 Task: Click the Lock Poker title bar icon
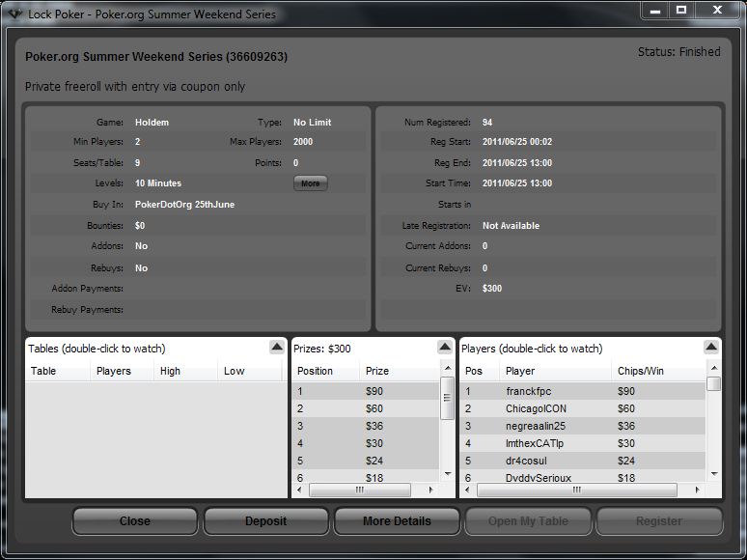[15, 14]
